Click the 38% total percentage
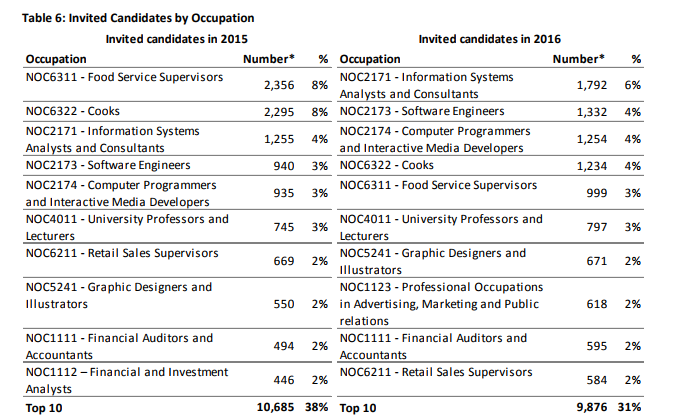 (316, 407)
